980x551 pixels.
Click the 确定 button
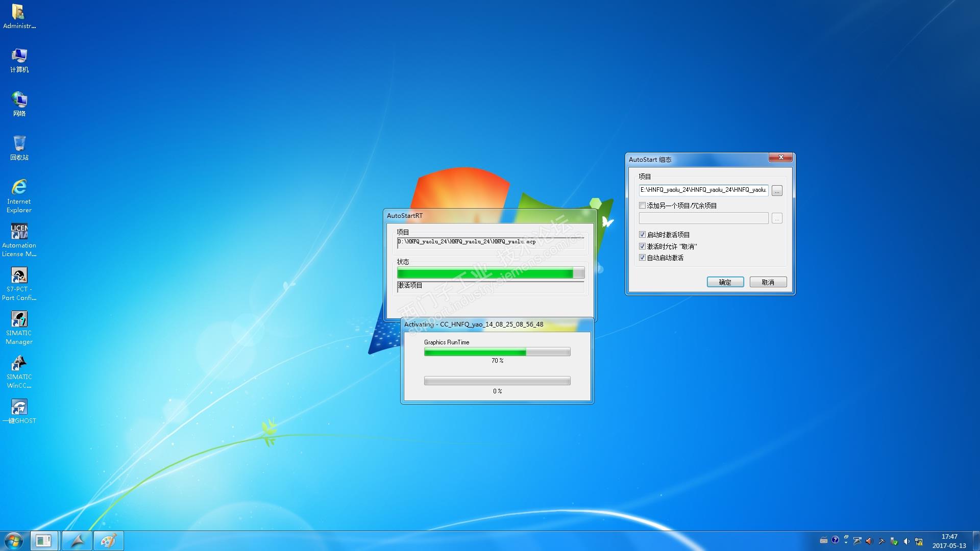(x=725, y=282)
